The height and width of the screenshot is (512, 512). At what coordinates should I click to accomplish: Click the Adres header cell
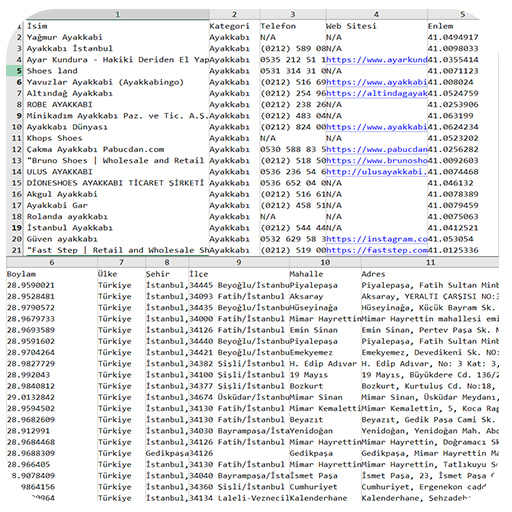[x=430, y=274]
